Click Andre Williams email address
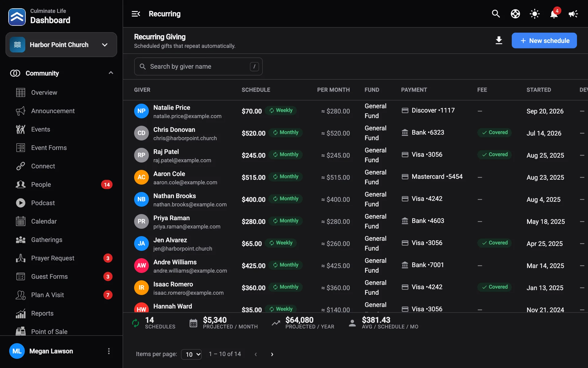The image size is (588, 368). click(190, 271)
